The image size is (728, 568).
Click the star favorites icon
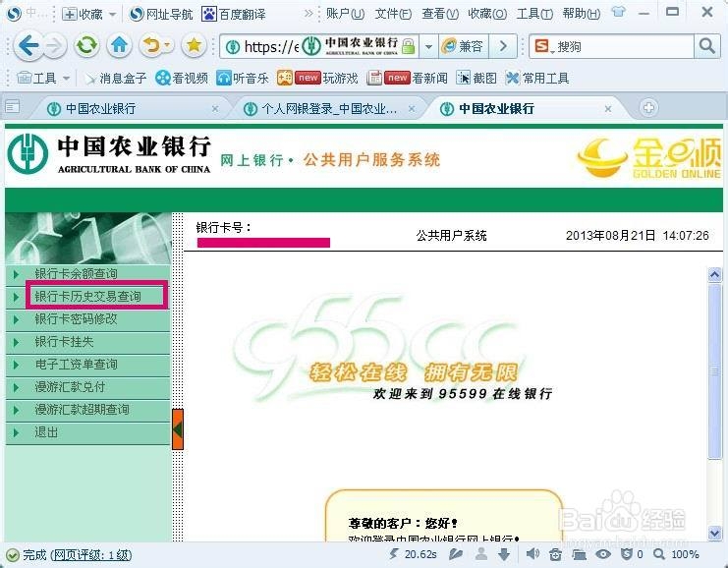tap(194, 45)
